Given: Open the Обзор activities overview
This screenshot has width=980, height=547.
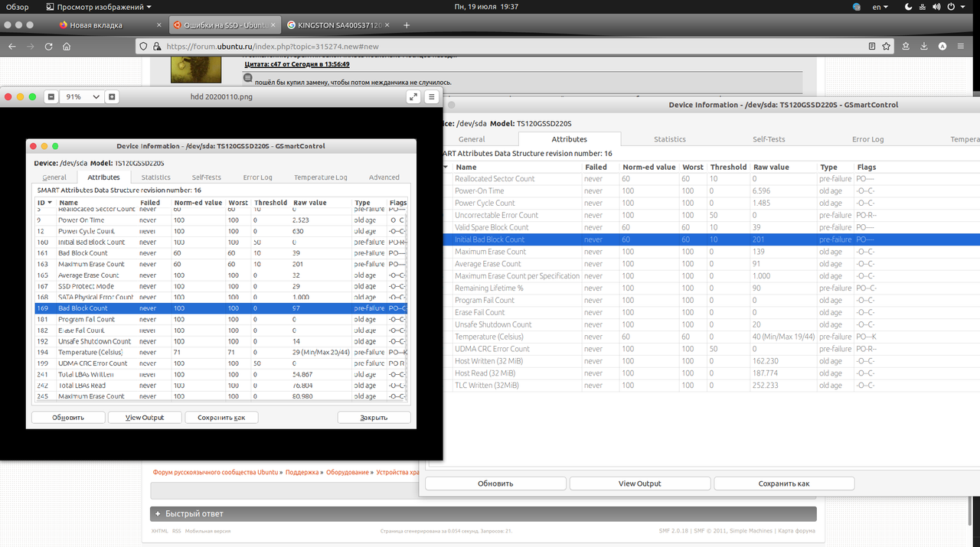Looking at the screenshot, I should (x=18, y=7).
